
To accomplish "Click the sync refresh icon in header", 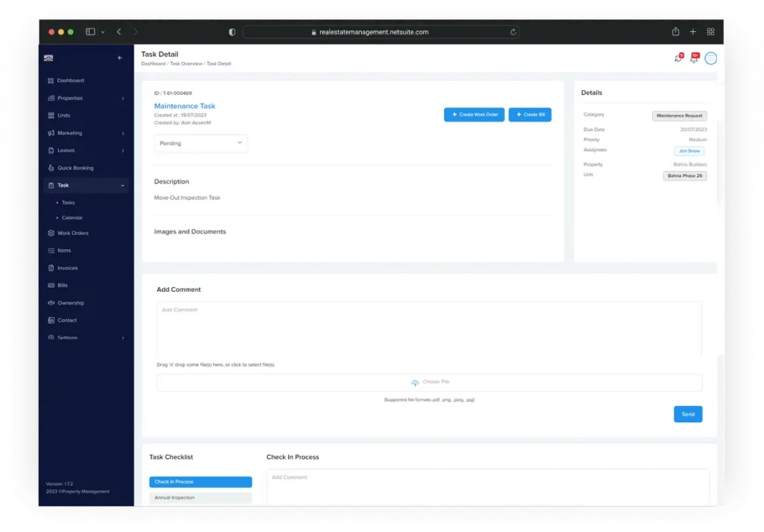I will (x=677, y=58).
